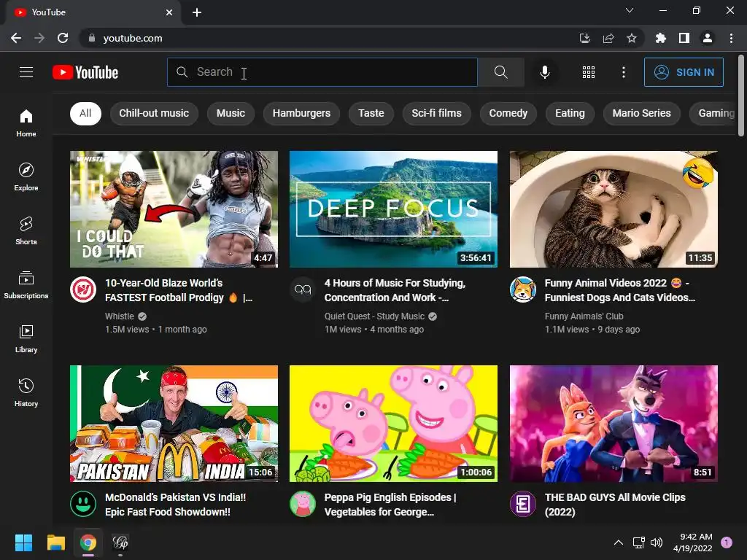
Task: Select the Eating filter chip
Action: click(570, 113)
